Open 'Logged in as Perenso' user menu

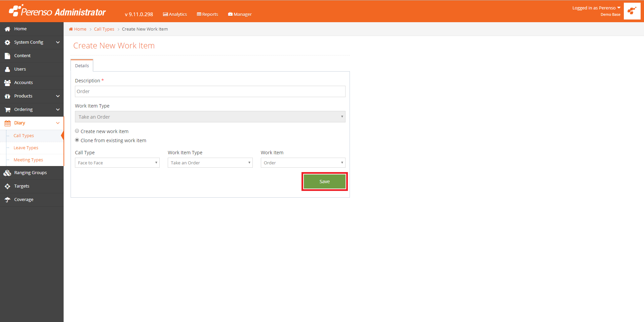point(596,8)
